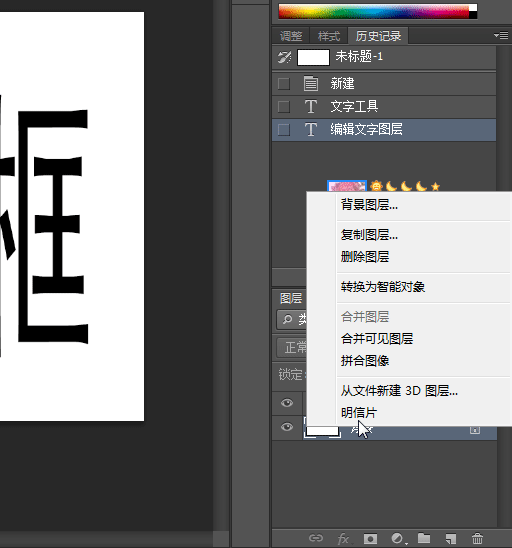512x548 pixels.
Task: Open the history panel flyout menu
Action: 501,35
